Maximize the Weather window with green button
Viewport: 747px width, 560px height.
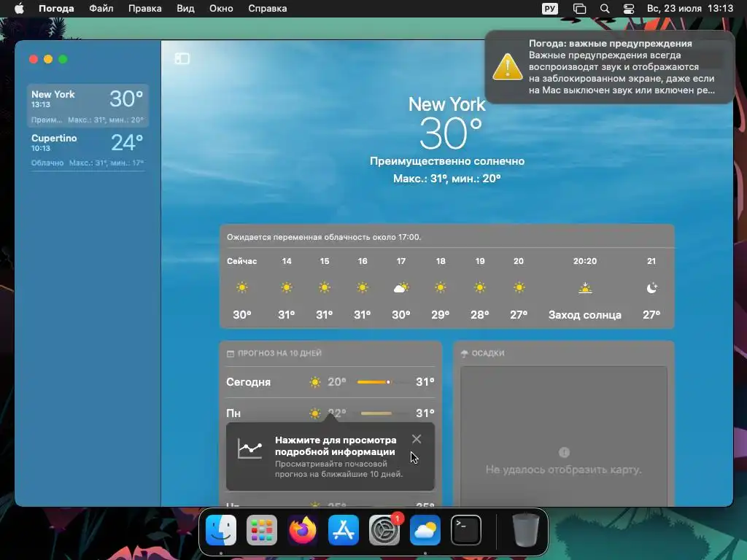click(x=63, y=59)
